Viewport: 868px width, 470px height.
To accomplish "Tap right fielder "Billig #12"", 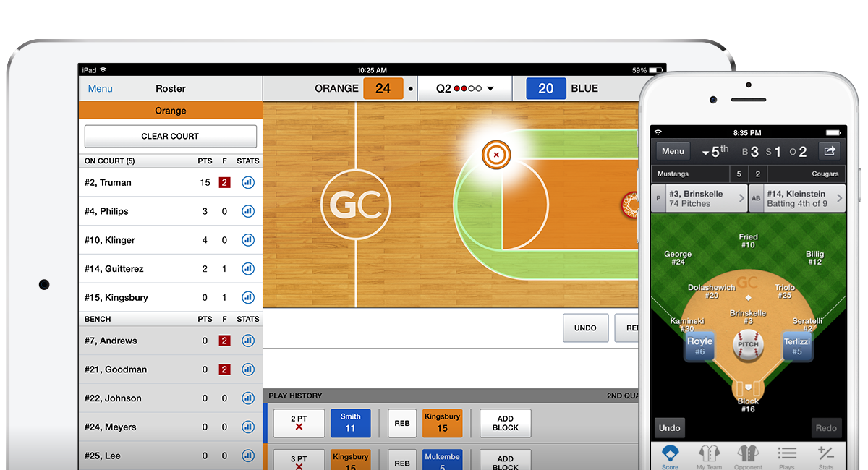I will tap(814, 258).
